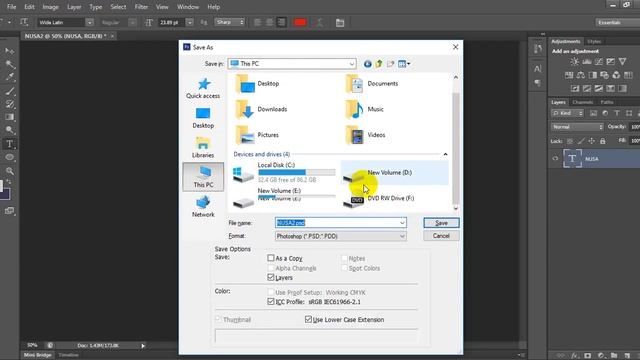Go up one level in Save As

click(x=379, y=64)
